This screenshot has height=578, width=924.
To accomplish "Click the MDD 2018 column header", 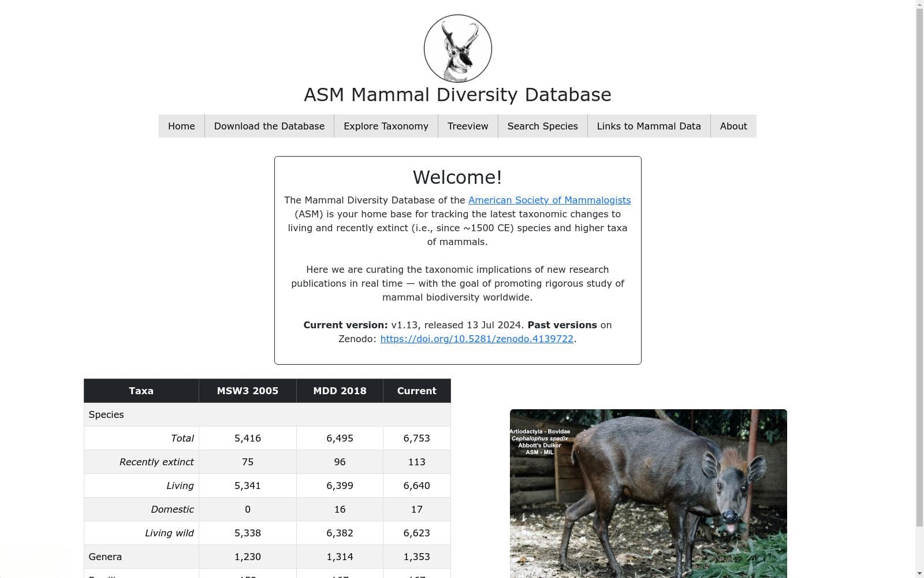I will click(340, 391).
